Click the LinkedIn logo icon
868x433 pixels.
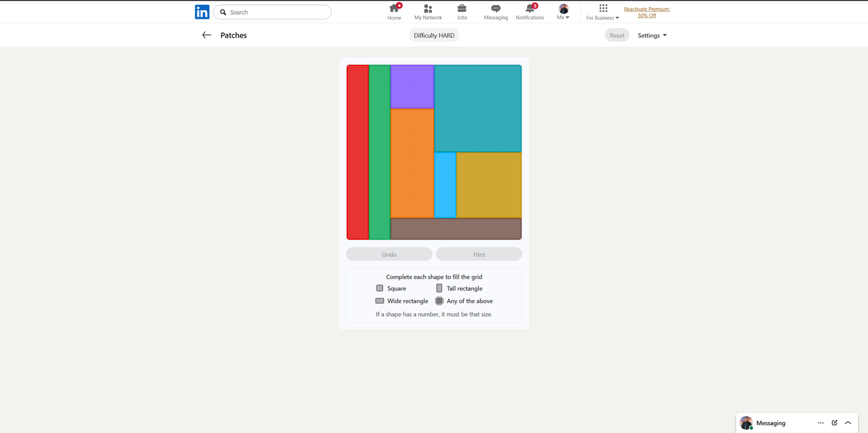tap(202, 12)
